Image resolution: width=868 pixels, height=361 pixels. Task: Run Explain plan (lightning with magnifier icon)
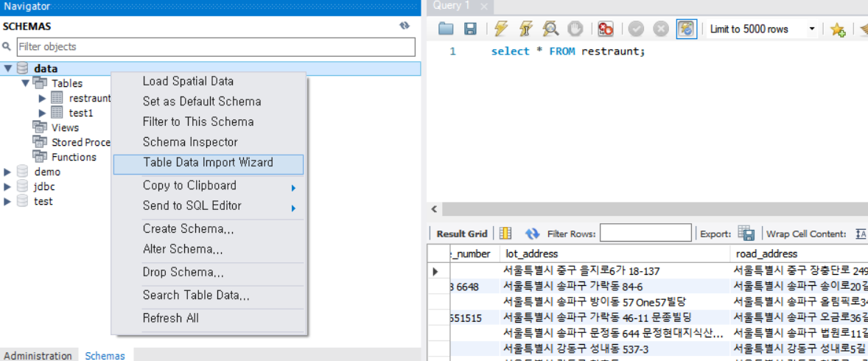(550, 29)
